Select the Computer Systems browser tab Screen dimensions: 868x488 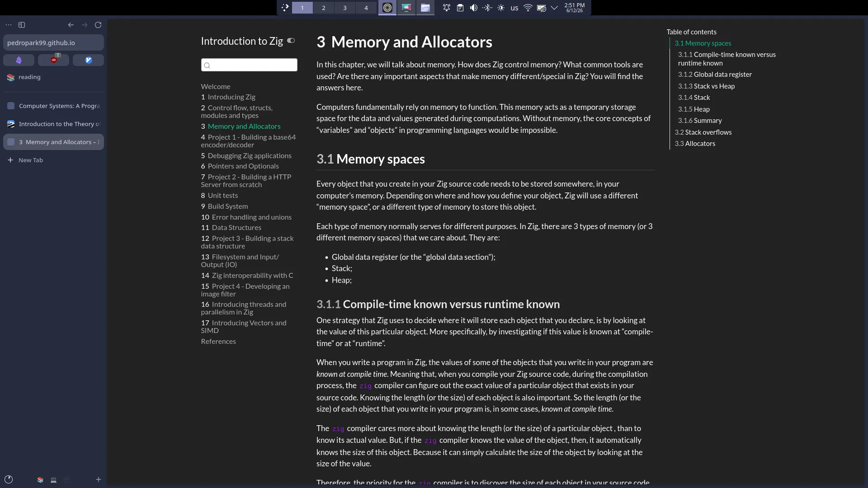(x=53, y=106)
